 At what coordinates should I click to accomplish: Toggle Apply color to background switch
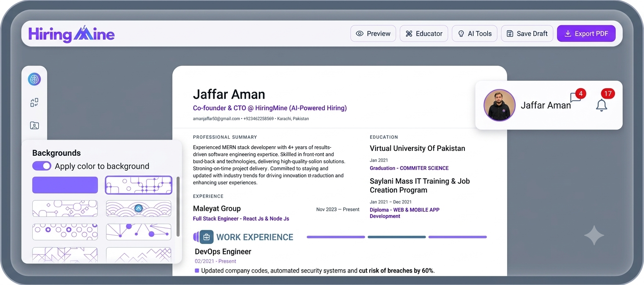coord(42,166)
